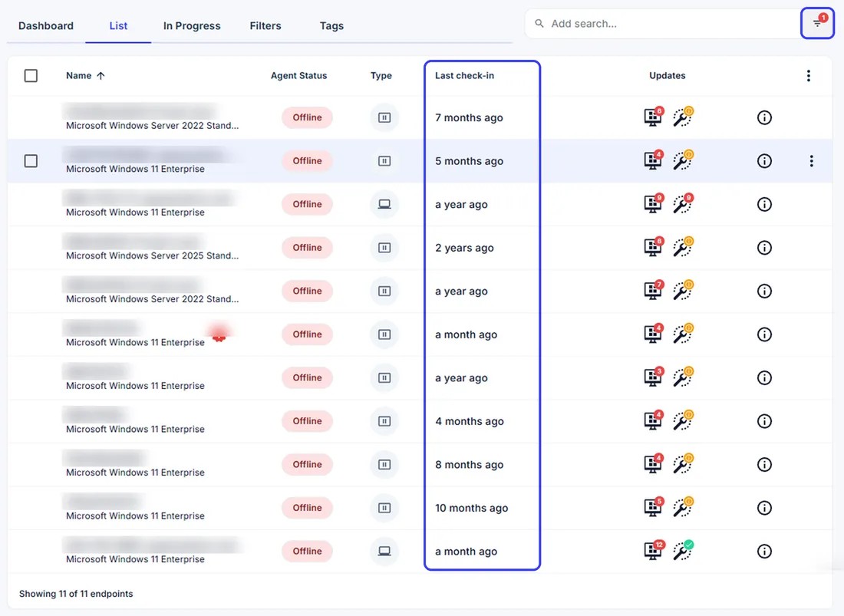The image size is (844, 616).
Task: Click laptop type icon in the updates badge 9 row
Action: [384, 204]
